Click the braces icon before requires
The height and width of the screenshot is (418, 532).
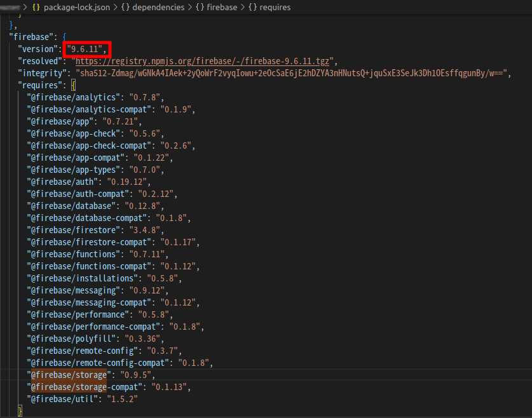[252, 7]
